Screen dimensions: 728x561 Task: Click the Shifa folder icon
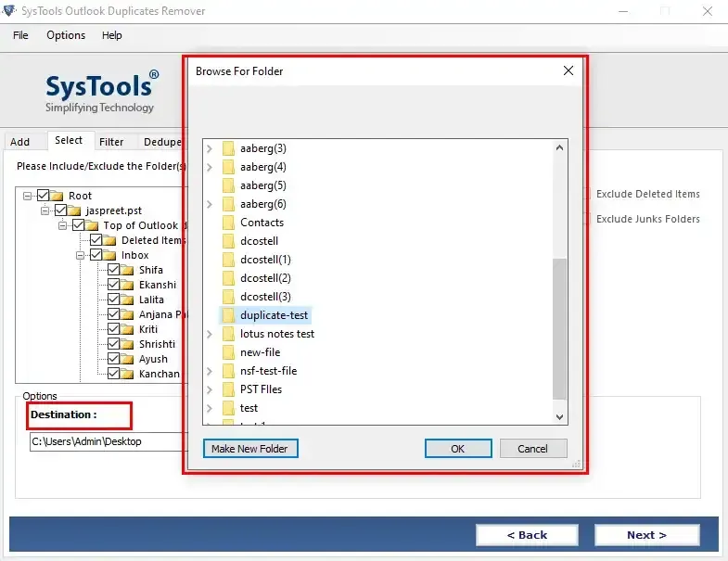pos(127,270)
